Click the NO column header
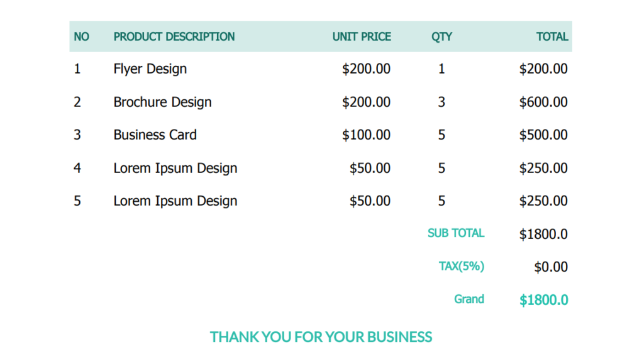This screenshot has width=644, height=354. pos(81,36)
